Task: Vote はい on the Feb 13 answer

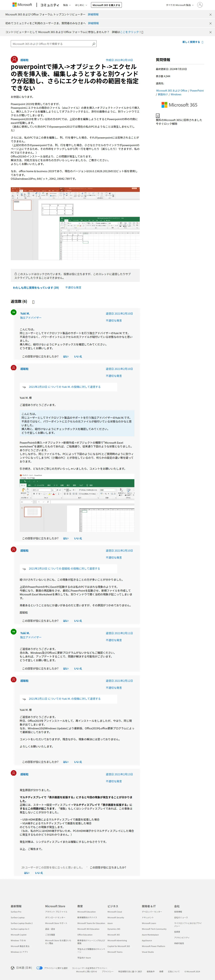Action: point(27,873)
